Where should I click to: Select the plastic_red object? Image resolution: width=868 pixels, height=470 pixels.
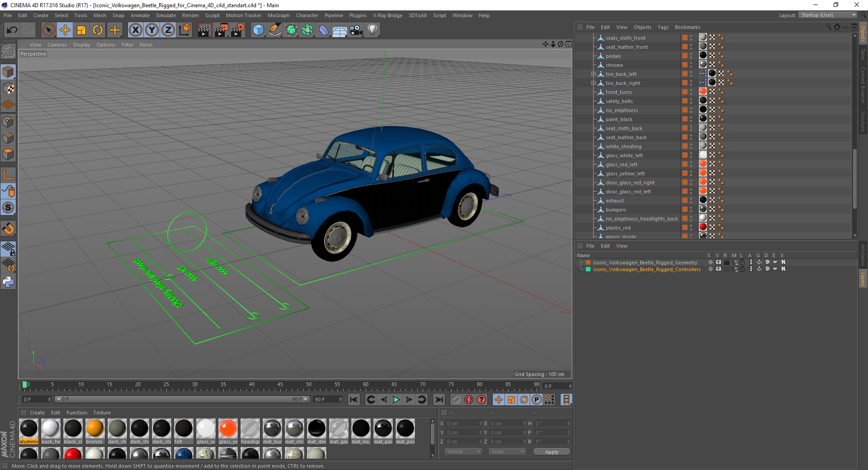coord(618,228)
